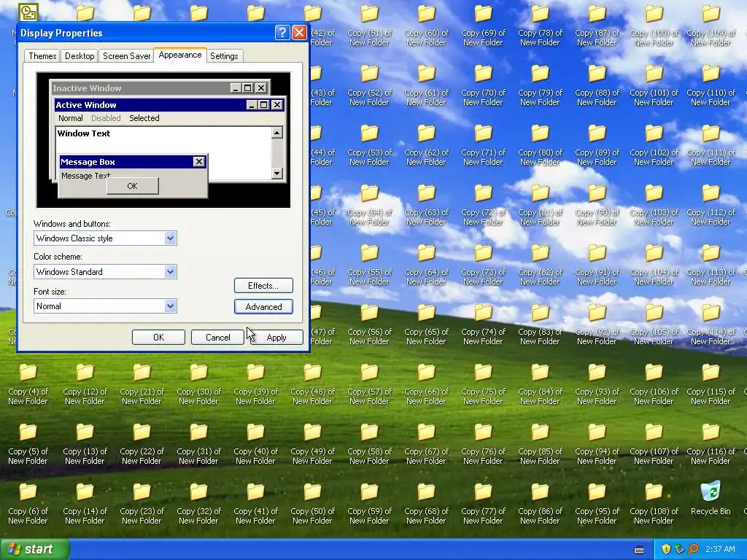Image resolution: width=747 pixels, height=560 pixels.
Task: Switch to the Desktop tab
Action: tap(80, 56)
